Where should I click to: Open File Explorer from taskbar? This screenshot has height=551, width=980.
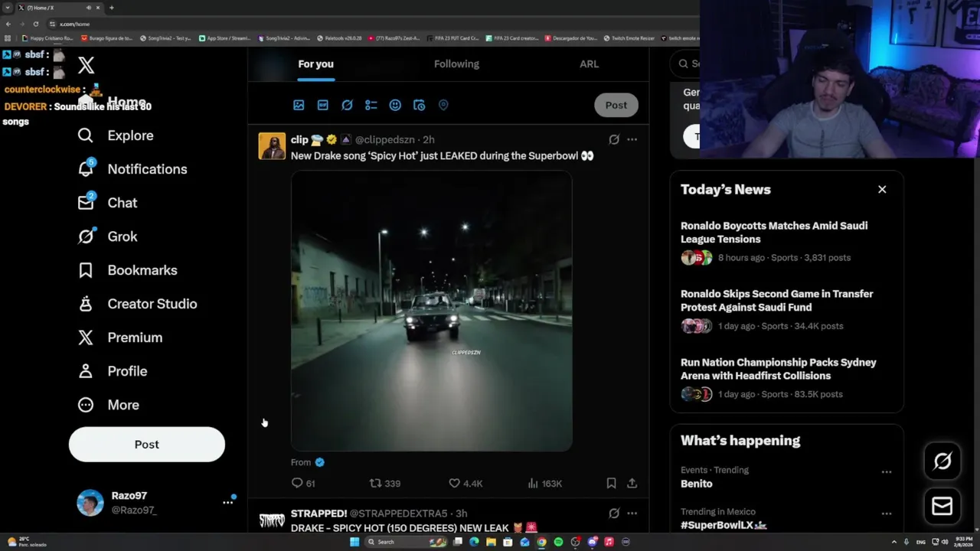[x=491, y=542]
